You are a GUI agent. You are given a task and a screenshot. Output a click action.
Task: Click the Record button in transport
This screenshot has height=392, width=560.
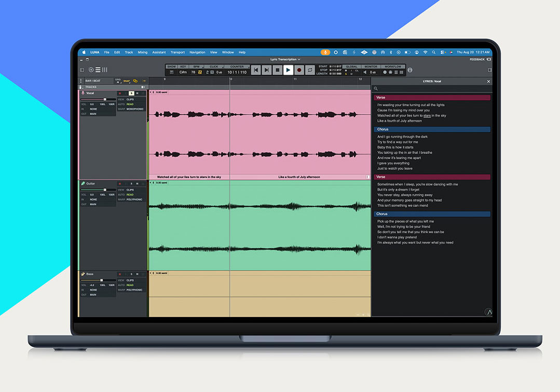tap(299, 70)
